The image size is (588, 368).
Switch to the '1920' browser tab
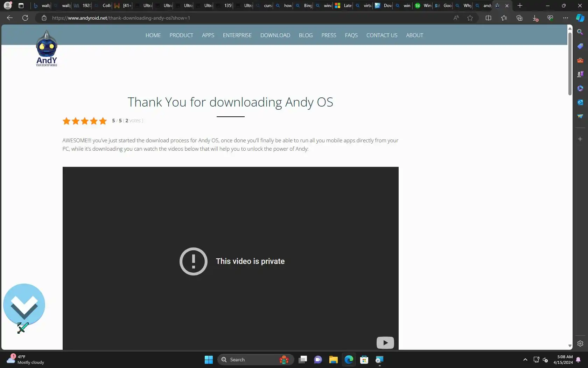coord(82,6)
